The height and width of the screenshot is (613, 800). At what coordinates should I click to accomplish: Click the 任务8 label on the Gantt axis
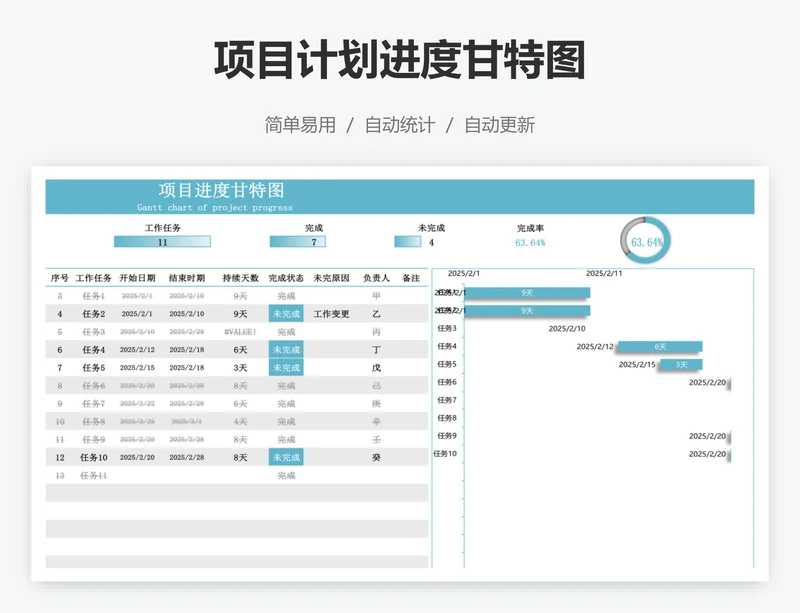click(x=447, y=418)
